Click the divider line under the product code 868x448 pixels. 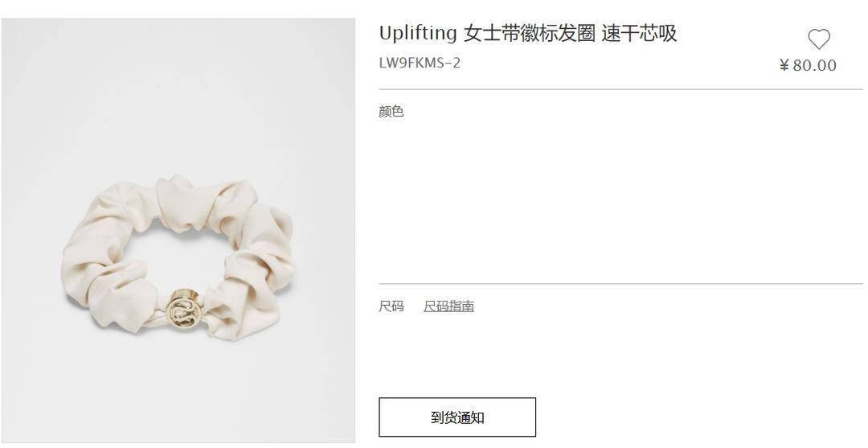pos(620,89)
